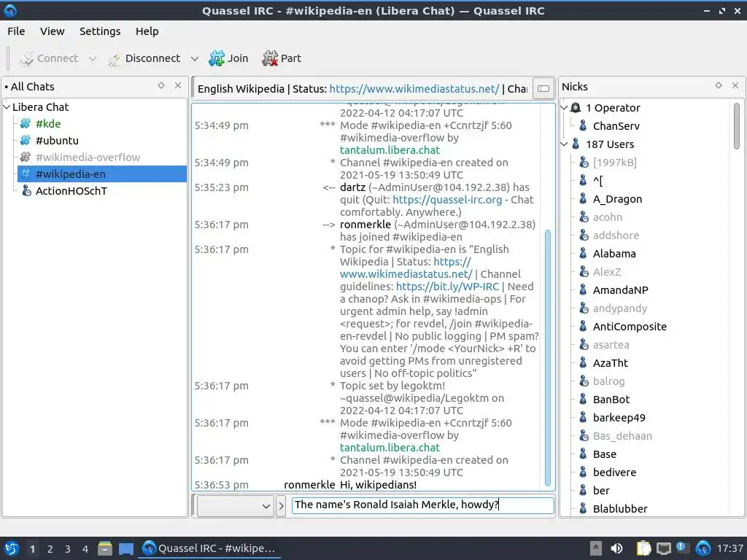Click the show formatting toolbar arrow button
The image size is (747, 560).
281,506
